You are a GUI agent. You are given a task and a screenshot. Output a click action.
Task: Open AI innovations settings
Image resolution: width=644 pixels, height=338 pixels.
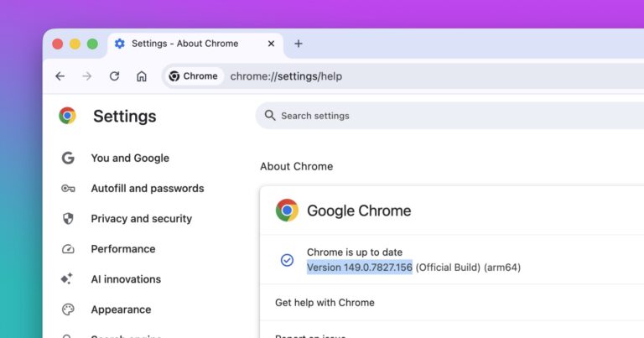pos(126,279)
